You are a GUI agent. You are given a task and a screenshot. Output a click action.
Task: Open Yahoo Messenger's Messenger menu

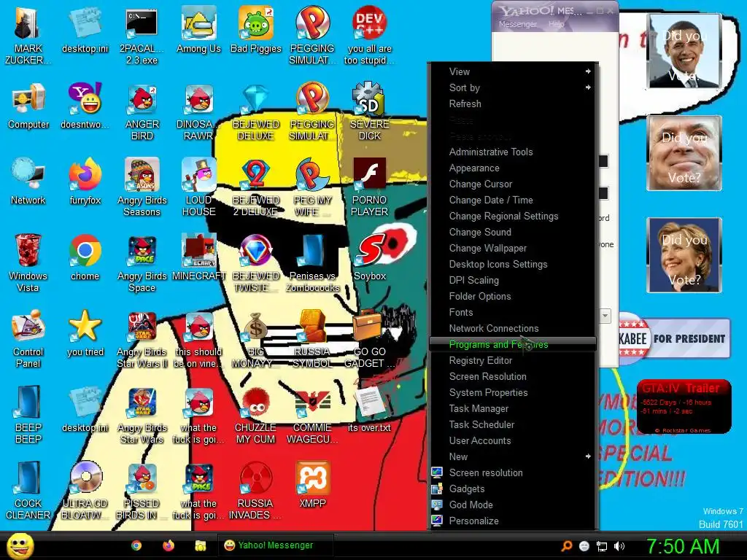pyautogui.click(x=517, y=24)
